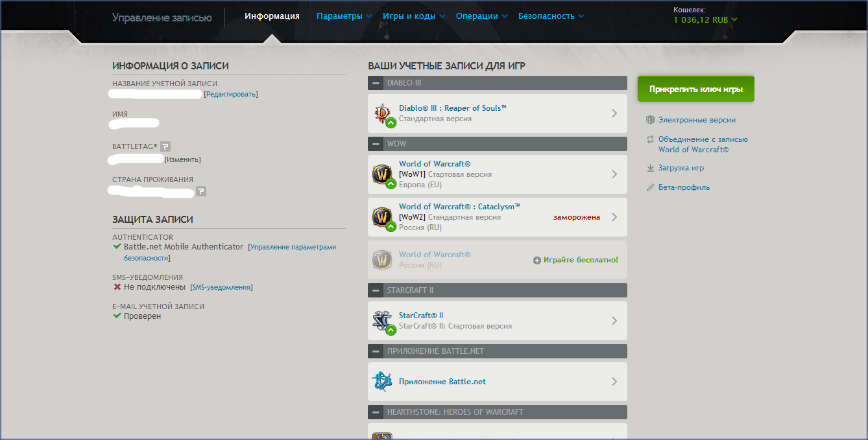Open World of Warcraft: Cataclysm WoW2 account

point(498,217)
